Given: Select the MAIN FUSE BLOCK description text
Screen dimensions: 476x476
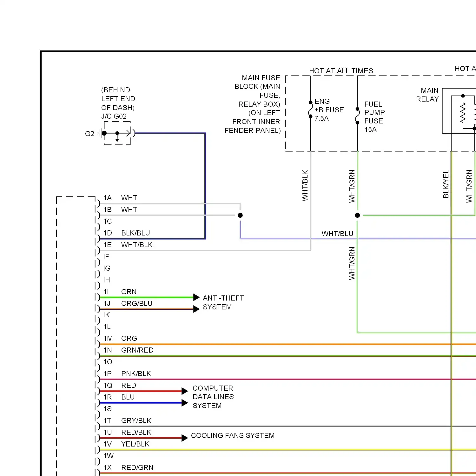Looking at the screenshot, I should [x=253, y=104].
